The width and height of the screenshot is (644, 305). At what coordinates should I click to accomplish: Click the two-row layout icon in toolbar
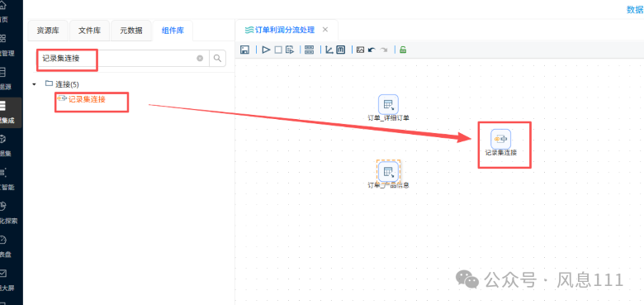[310, 50]
